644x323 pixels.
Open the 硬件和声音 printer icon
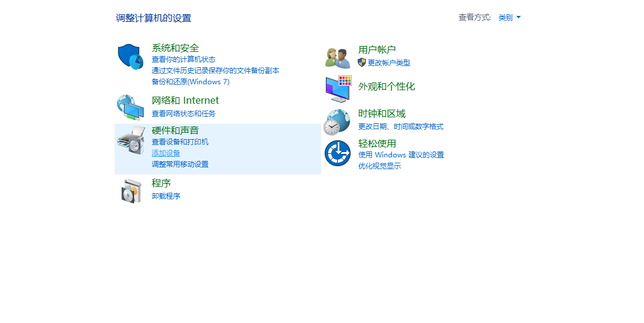pos(131,140)
